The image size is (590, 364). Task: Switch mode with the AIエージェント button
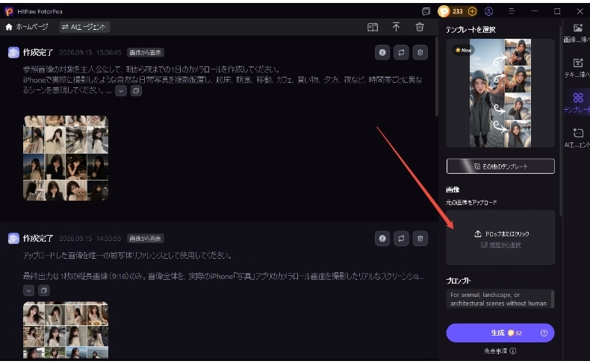(x=84, y=27)
